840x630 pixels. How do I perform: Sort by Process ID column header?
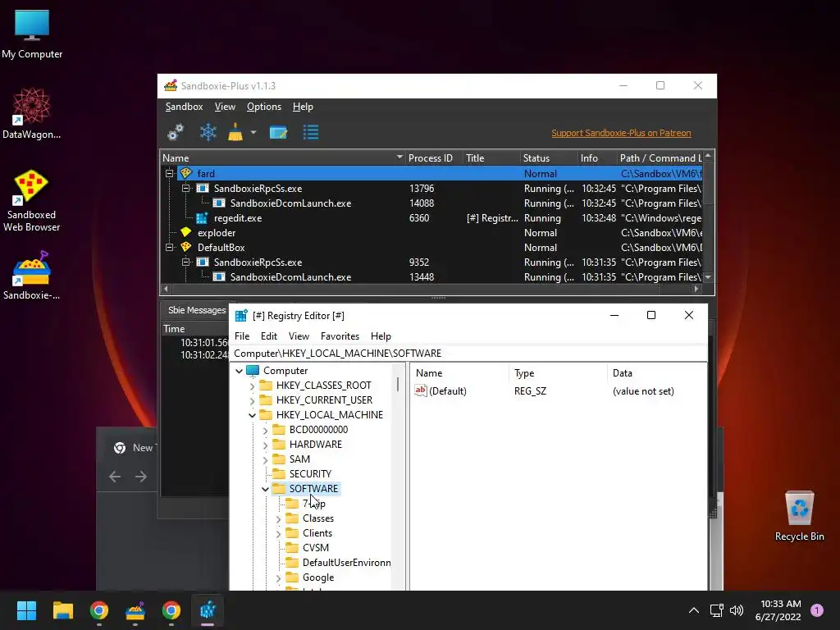click(x=430, y=158)
